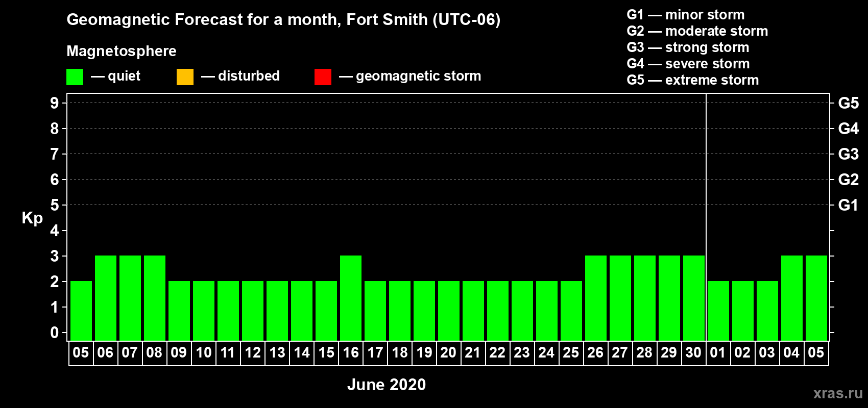
Task: Click the June 2020 month label
Action: [x=387, y=385]
